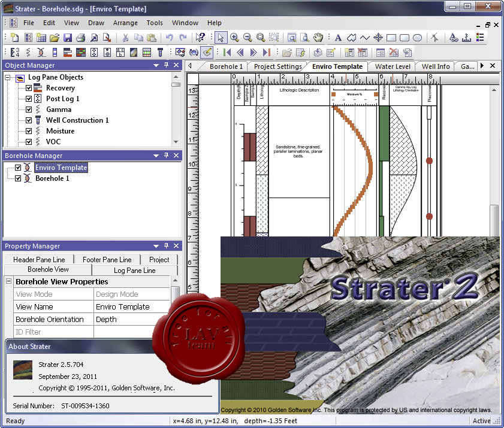Click the Depth log tool icon
Screen dimensions: 504x428
15,52
